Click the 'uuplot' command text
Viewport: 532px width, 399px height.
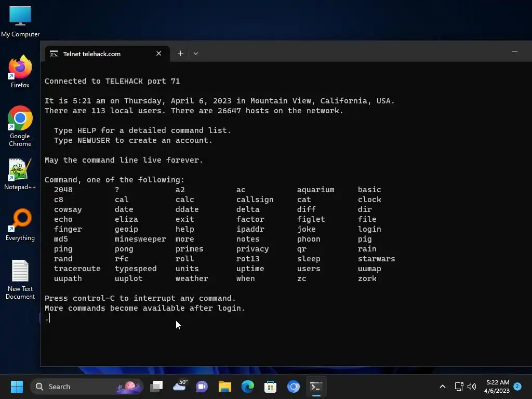(129, 279)
